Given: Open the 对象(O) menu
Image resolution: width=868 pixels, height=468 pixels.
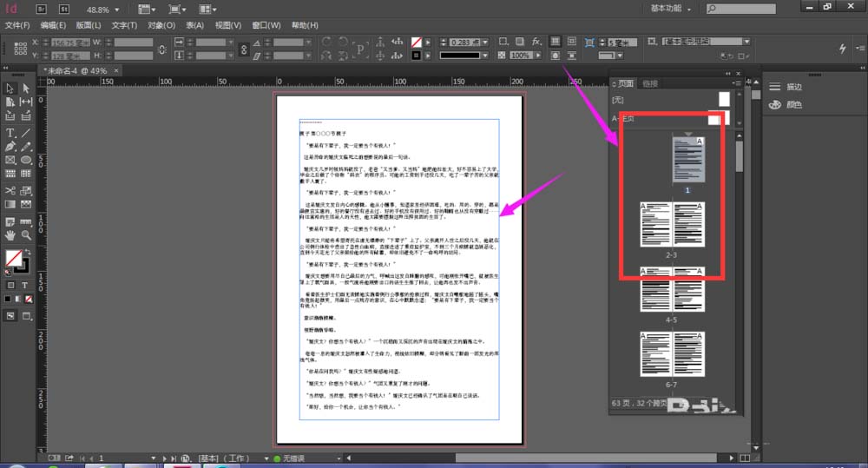Looking at the screenshot, I should click(161, 25).
